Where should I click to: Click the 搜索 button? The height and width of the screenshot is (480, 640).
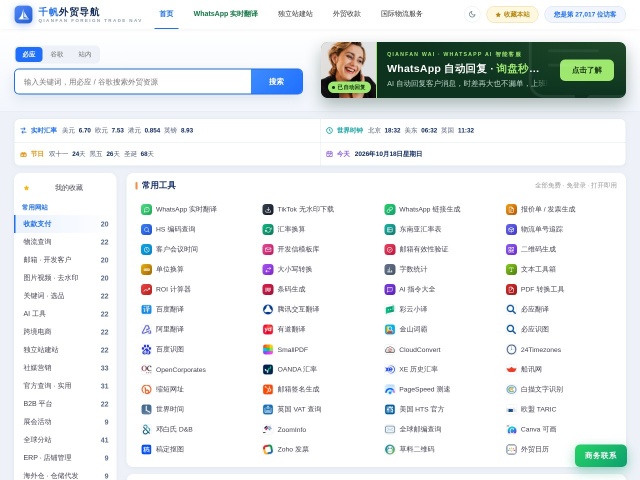277,82
